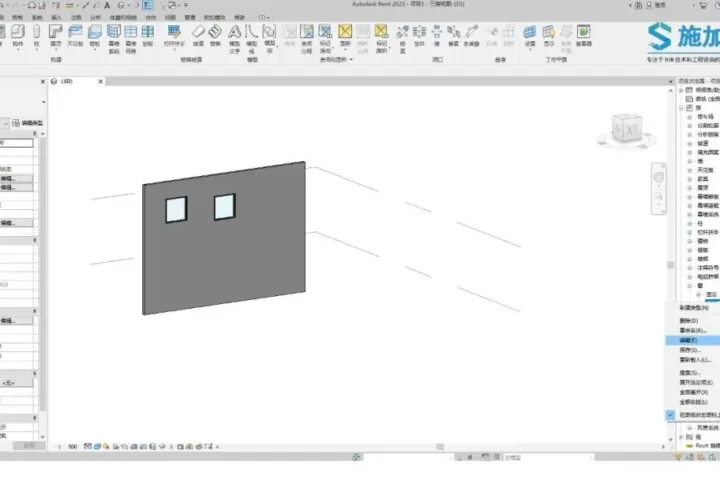Select the Floor (楼板) tool
This screenshot has height=480, width=720.
coord(95,36)
